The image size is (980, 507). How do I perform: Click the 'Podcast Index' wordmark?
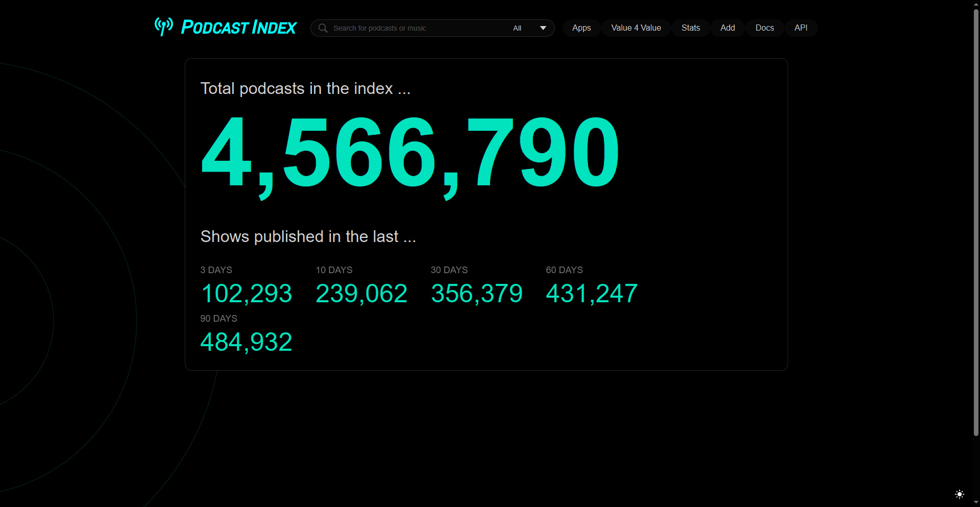[x=238, y=27]
